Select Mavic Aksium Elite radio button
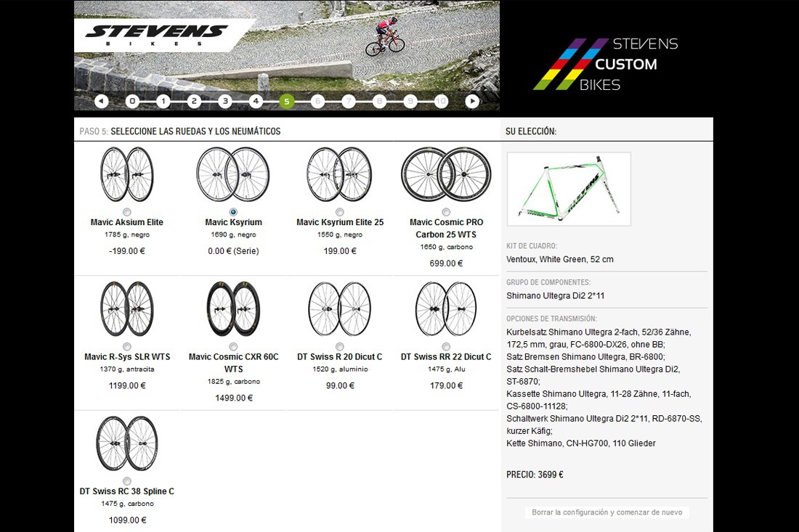The image size is (799, 532). (x=127, y=212)
